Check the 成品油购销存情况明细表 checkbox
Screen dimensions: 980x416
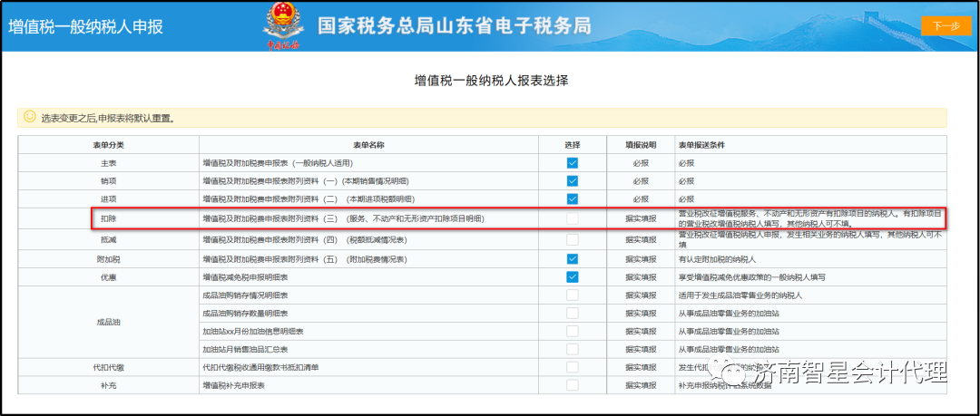573,295
